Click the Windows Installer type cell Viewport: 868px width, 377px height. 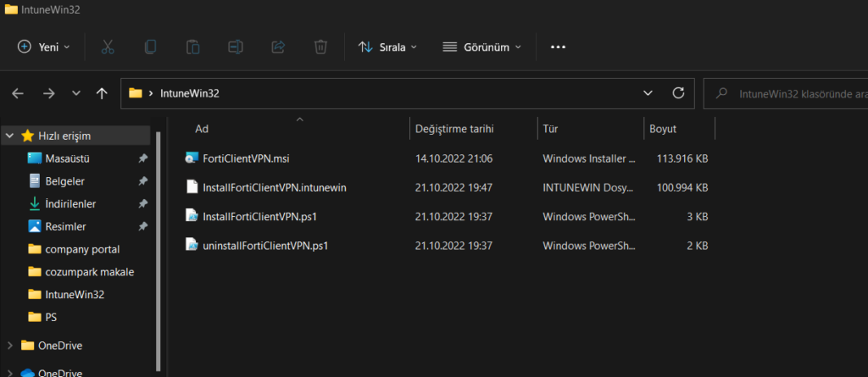[590, 158]
